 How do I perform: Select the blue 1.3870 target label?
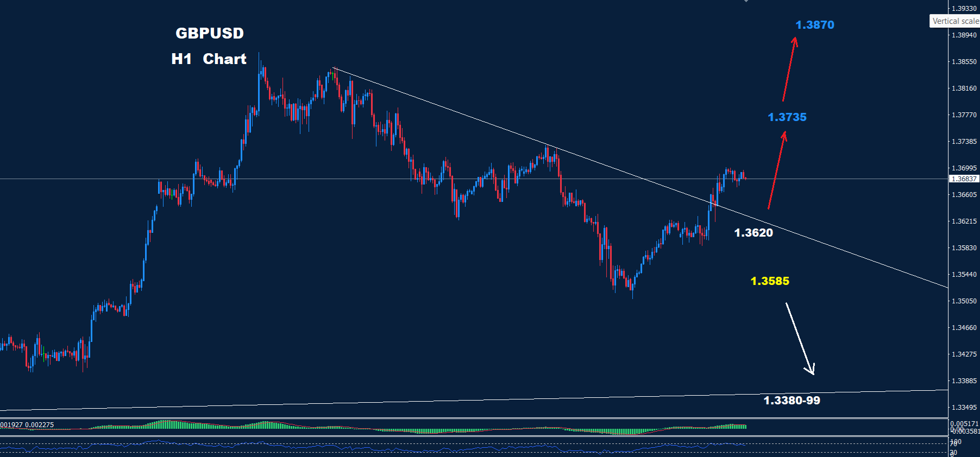814,25
